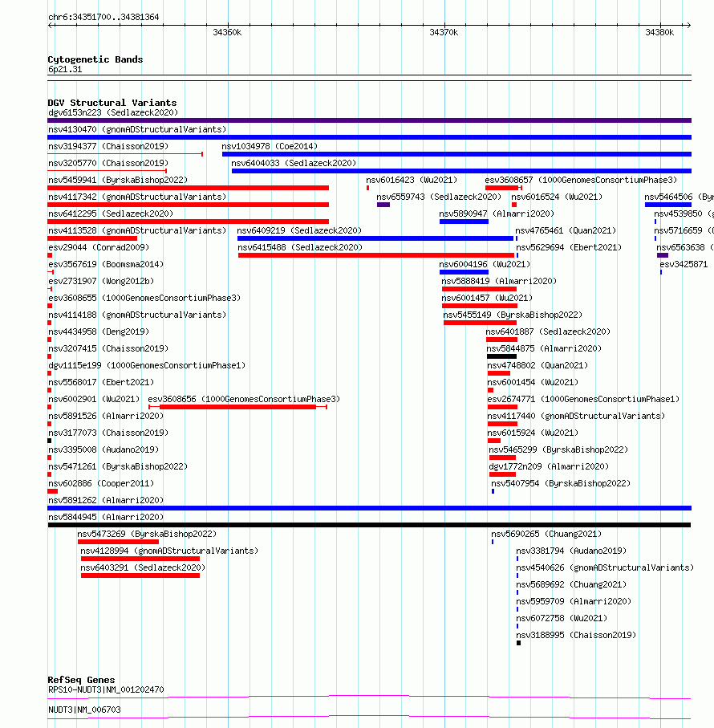Screen dimensions: 714x728
Task: Click nsv6559743 (Sedlazeck2020) label
Action: point(439,197)
